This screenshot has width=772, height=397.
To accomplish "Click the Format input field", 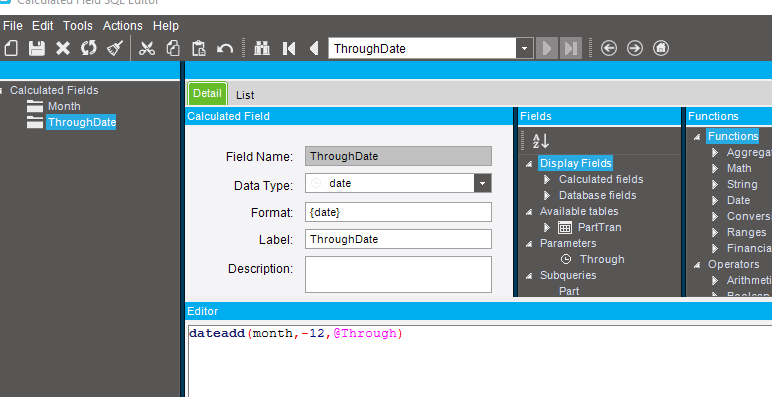I will pos(398,212).
